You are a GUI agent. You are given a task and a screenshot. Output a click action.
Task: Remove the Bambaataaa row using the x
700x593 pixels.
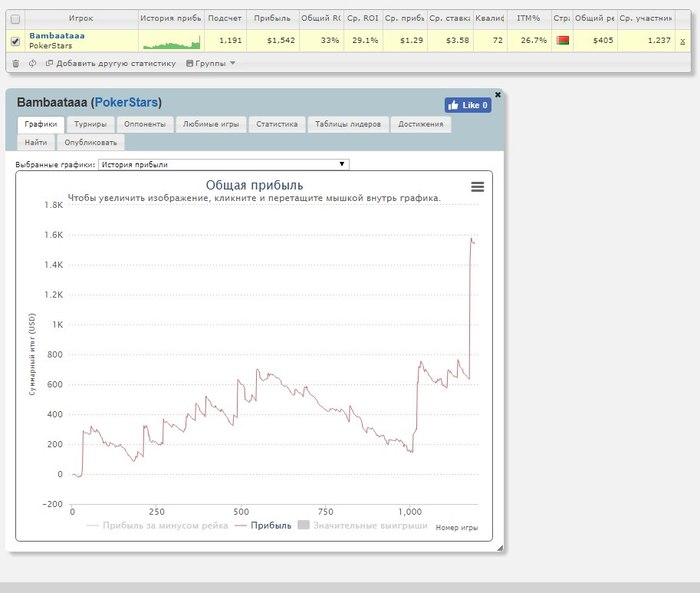tap(682, 42)
